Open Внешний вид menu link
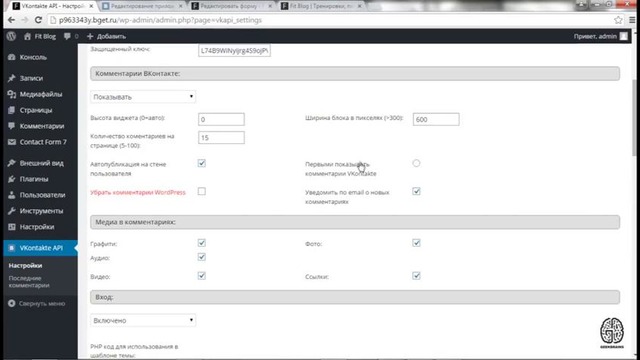The width and height of the screenshot is (640, 360). click(42, 163)
